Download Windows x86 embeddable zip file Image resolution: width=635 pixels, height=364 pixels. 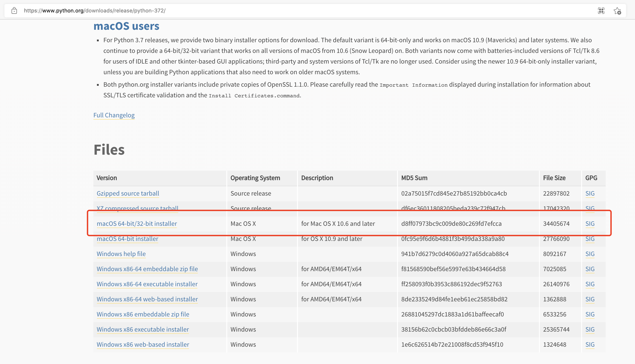(x=143, y=314)
